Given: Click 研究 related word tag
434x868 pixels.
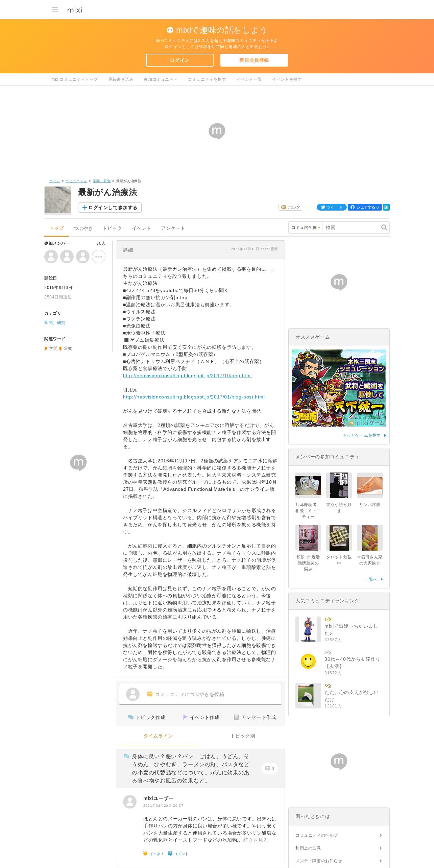Looking at the screenshot, I should [68, 348].
